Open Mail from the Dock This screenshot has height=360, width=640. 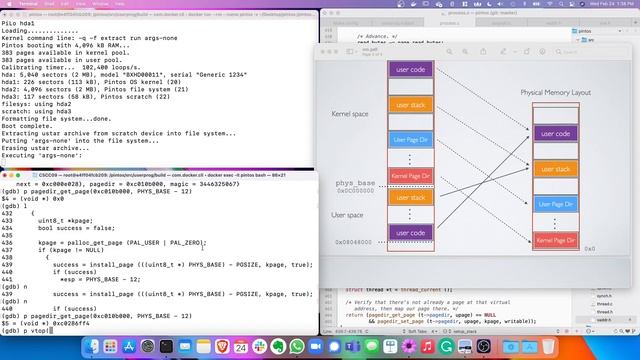(x=185, y=347)
